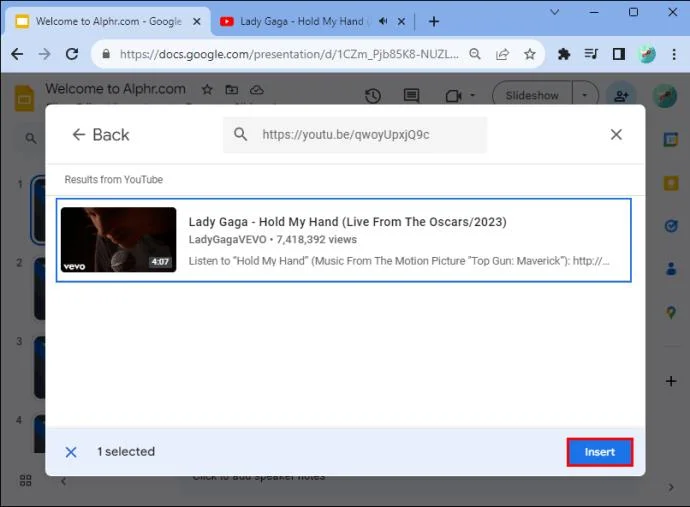Screen dimensions: 690x507
Task: Click the camera meeting icon
Action: coord(453,96)
